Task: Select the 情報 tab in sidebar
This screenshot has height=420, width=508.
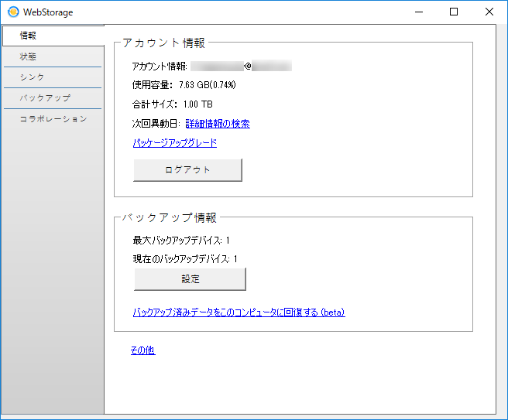Action: click(53, 36)
